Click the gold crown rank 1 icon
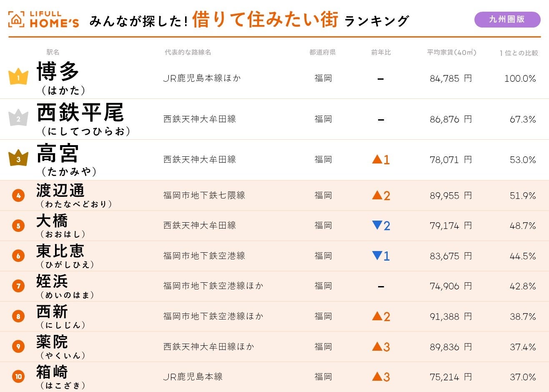Image resolution: width=549 pixels, height=392 pixels. (18, 77)
